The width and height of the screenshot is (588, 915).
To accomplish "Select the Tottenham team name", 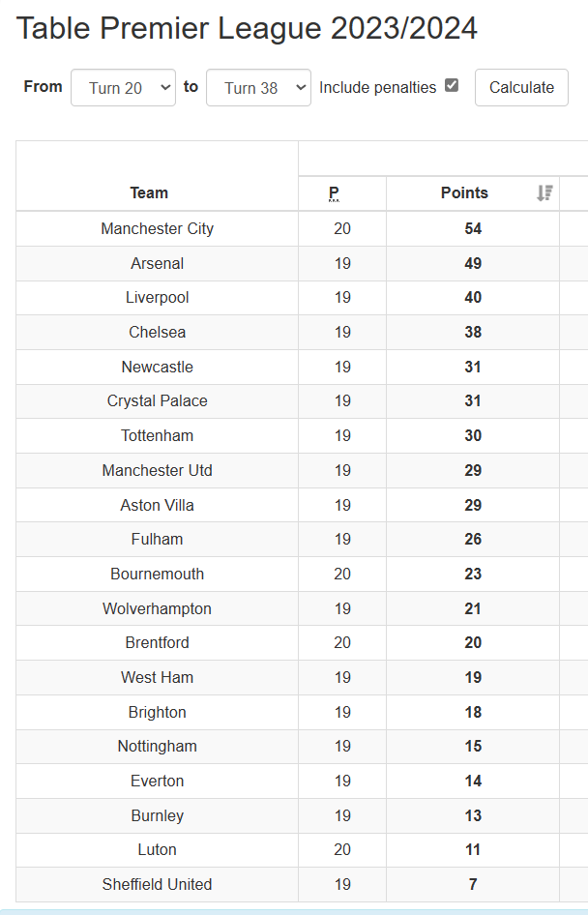I will tap(157, 436).
